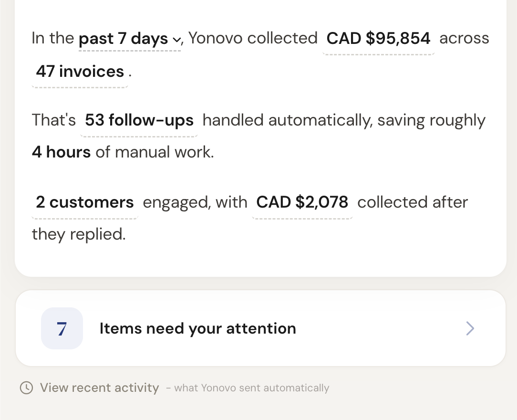
Task: Open View recent activity
Action: tap(99, 388)
